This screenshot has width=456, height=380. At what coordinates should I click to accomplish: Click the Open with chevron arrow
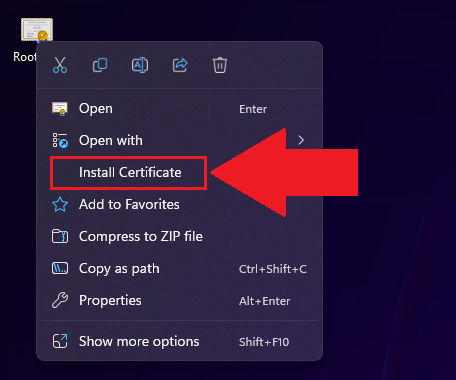coord(301,140)
